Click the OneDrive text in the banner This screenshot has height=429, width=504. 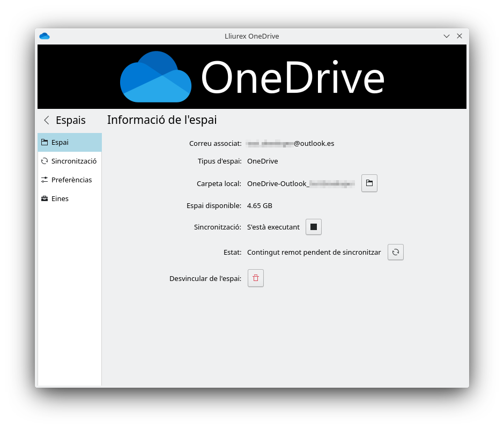293,78
